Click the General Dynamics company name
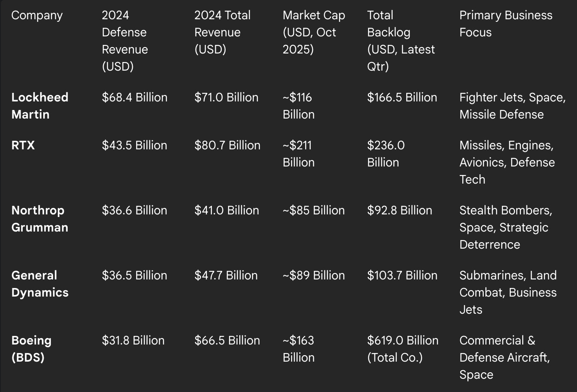The width and height of the screenshot is (577, 392). (x=40, y=284)
